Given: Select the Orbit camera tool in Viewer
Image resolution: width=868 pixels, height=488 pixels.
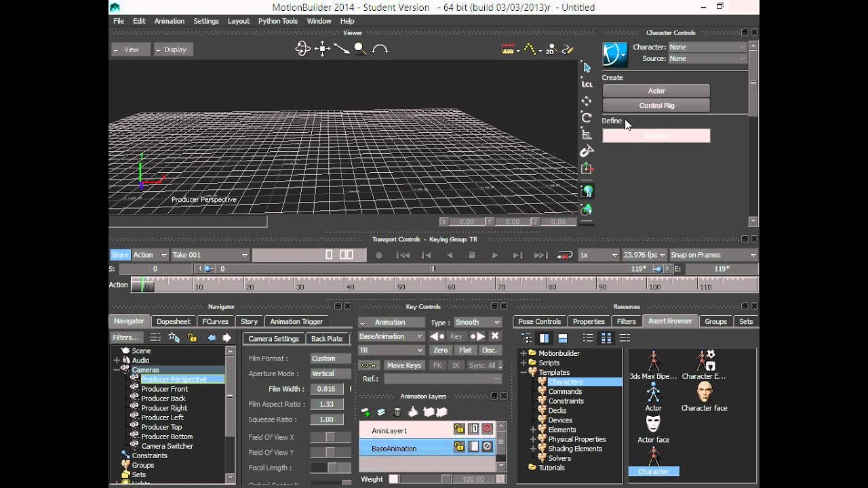Looking at the screenshot, I should click(302, 48).
